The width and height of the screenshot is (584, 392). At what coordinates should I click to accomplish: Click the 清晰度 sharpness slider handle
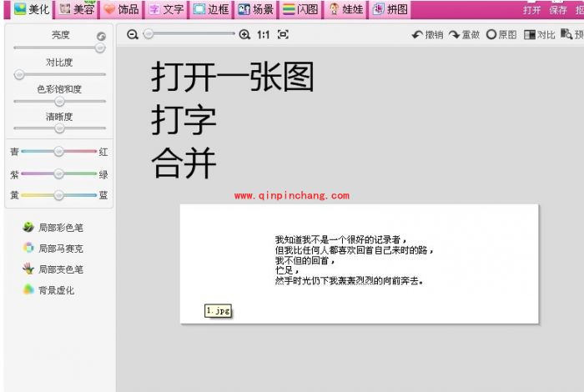tap(59, 128)
